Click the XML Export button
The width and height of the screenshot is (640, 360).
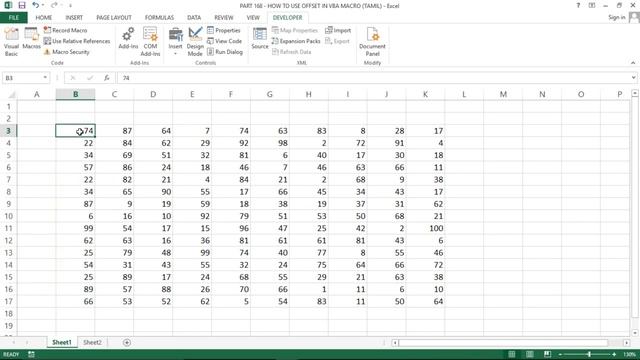pyautogui.click(x=338, y=41)
